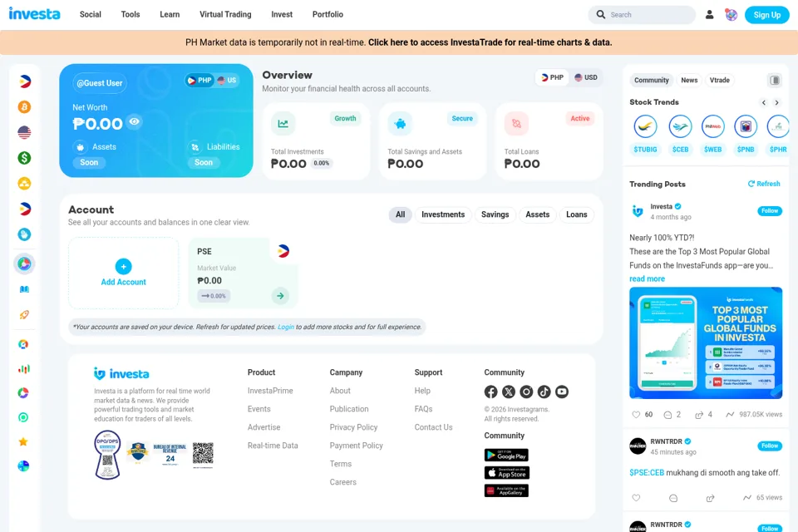The height and width of the screenshot is (532, 798).
Task: Go to previous Stock Trends
Action: pyautogui.click(x=763, y=103)
